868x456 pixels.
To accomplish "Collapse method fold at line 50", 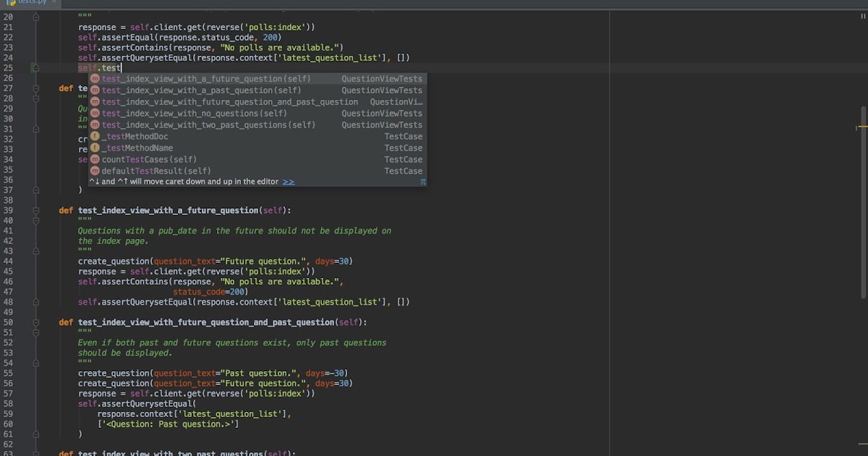I will (35, 322).
